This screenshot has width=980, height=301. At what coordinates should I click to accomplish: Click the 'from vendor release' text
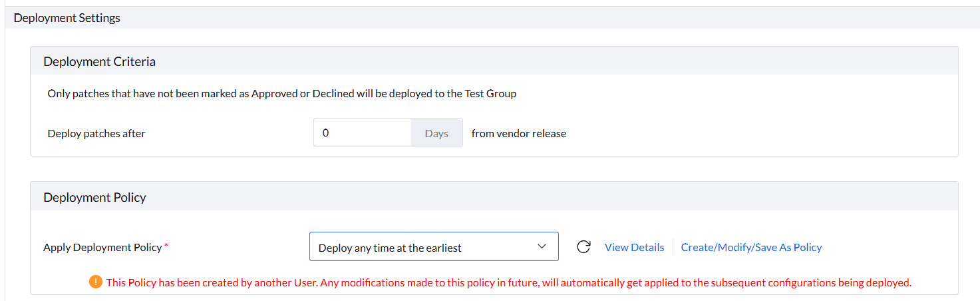pyautogui.click(x=519, y=133)
